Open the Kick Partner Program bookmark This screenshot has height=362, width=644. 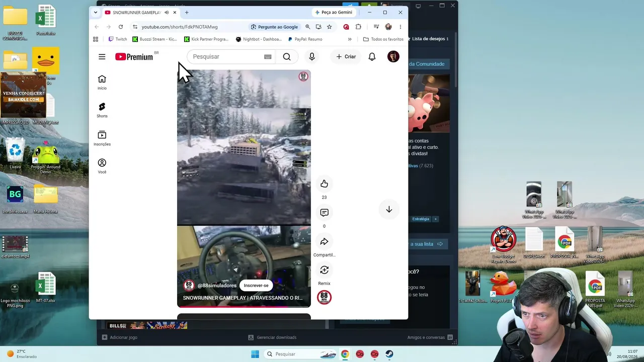tap(206, 39)
